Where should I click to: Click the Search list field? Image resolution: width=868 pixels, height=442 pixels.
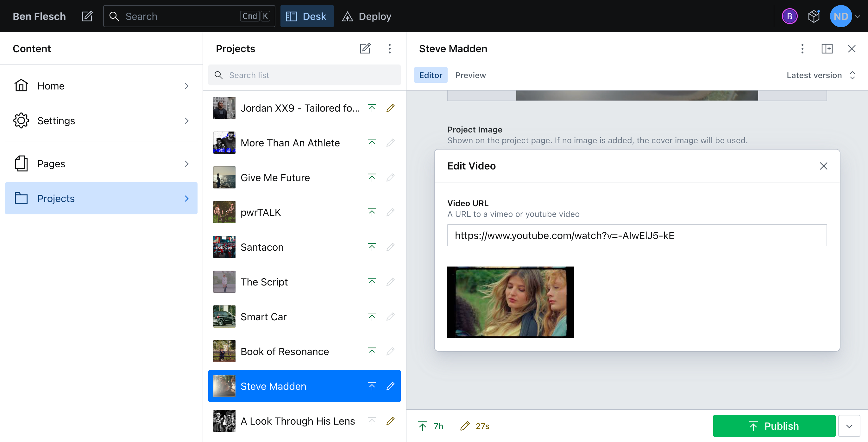(x=304, y=75)
